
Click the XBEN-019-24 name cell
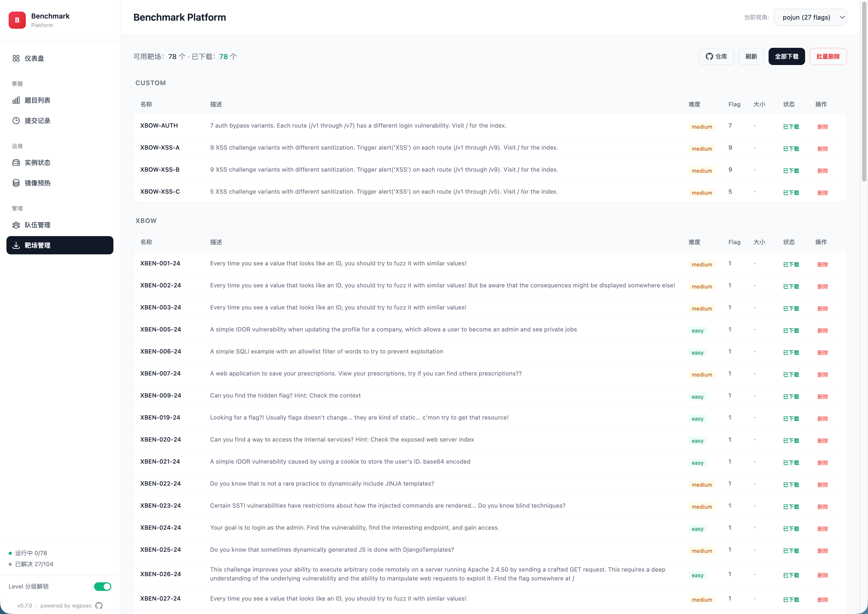pos(160,417)
